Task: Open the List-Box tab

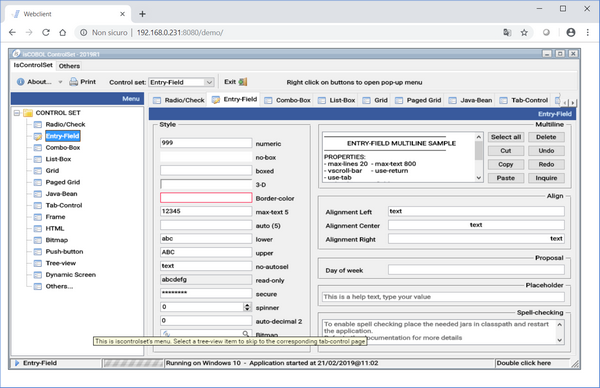Action: click(x=337, y=100)
